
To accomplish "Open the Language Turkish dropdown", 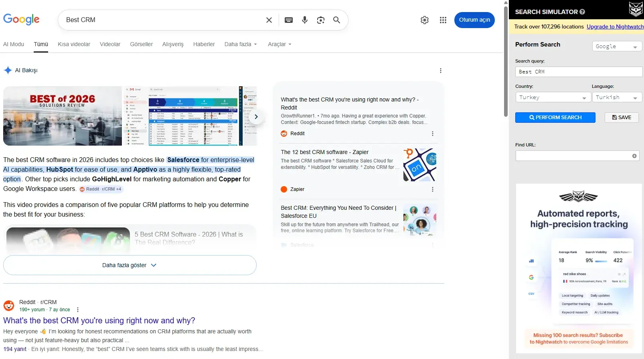I will pyautogui.click(x=617, y=97).
